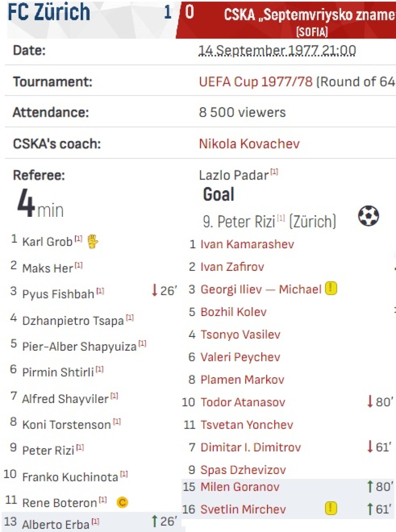The height and width of the screenshot is (532, 396).
Task: Click the reference footnote next to Lazlo Padar
Action: (x=274, y=172)
